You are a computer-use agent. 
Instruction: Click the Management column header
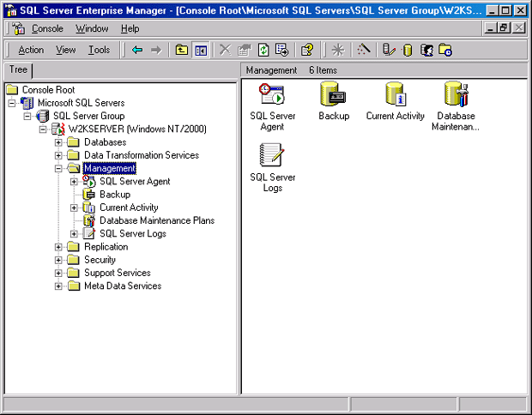pyautogui.click(x=271, y=70)
